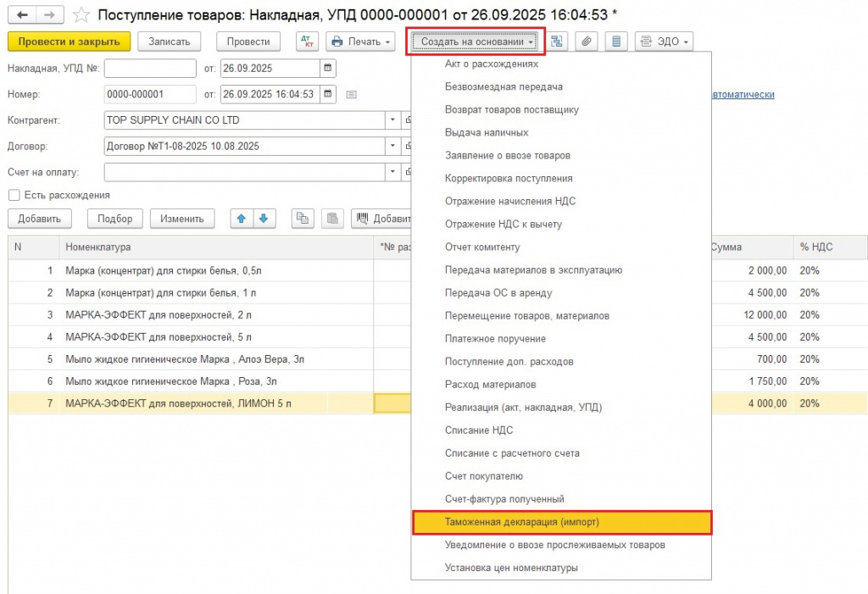
Task: Choose Списание с расчетного счета
Action: point(561,453)
